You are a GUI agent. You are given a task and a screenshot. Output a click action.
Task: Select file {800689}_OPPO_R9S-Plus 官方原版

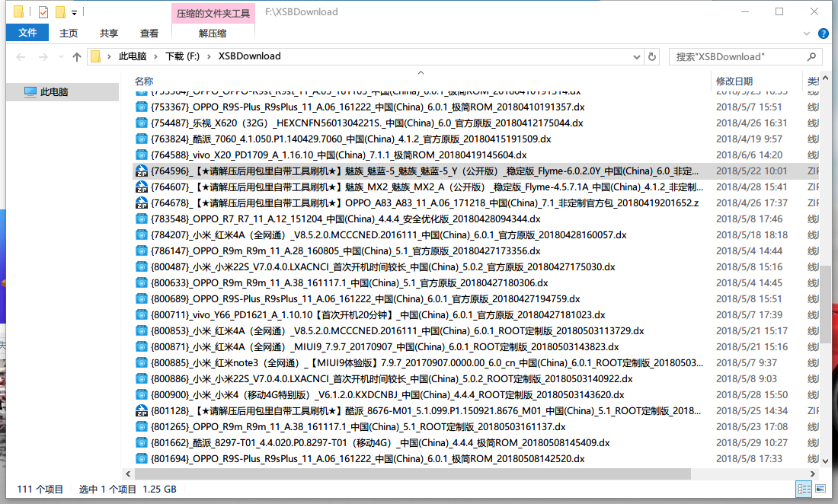tap(366, 299)
